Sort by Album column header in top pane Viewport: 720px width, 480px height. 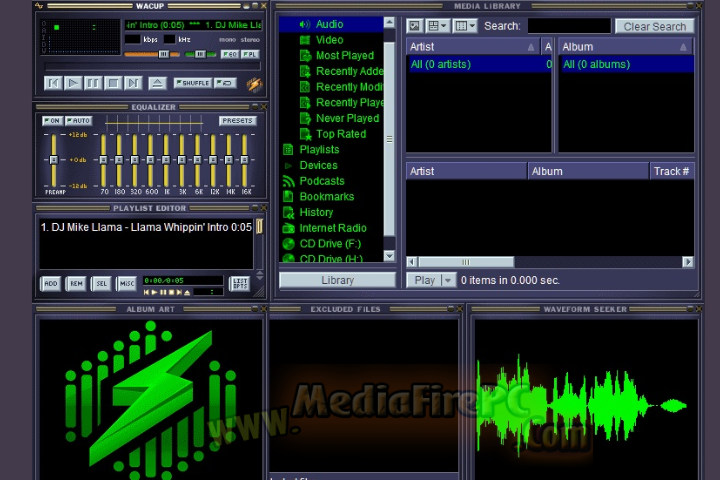(x=625, y=47)
